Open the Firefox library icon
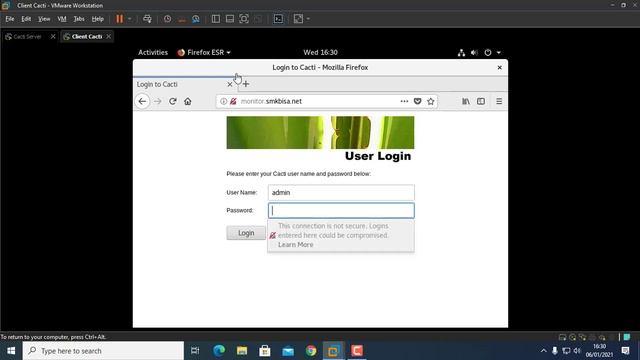Screen dimensions: 640x360 (466, 101)
